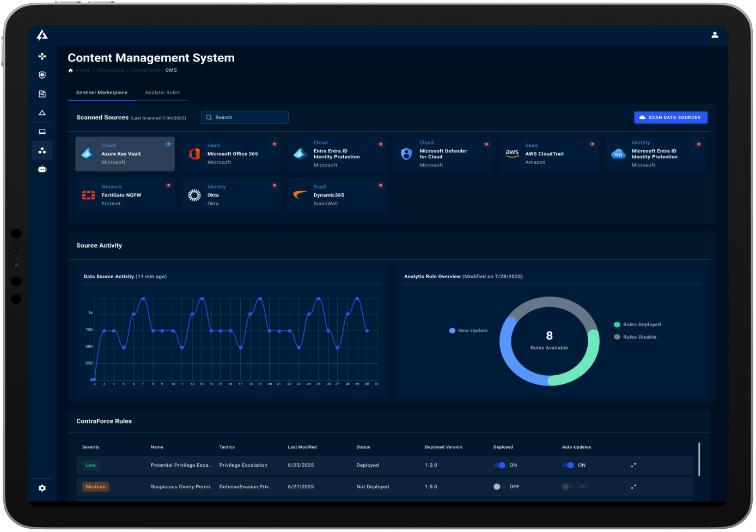This screenshot has height=532, width=756.
Task: Click version 1.5.0 cell
Action: click(x=431, y=487)
